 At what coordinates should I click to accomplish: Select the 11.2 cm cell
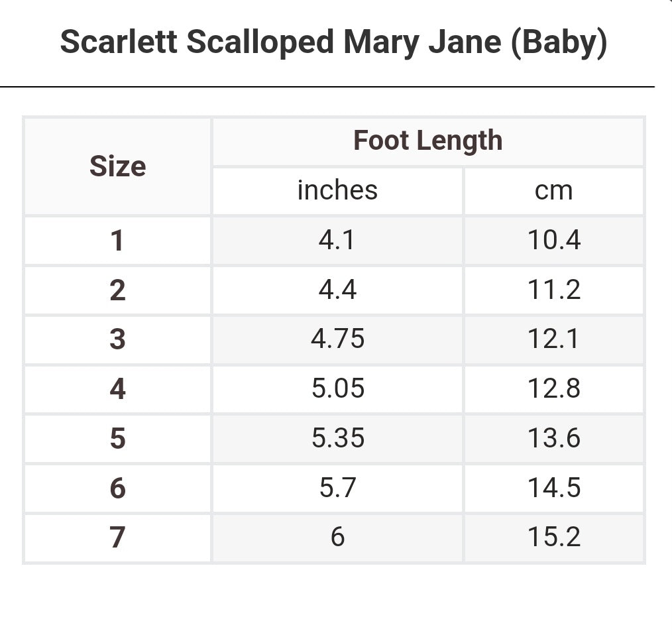(553, 290)
